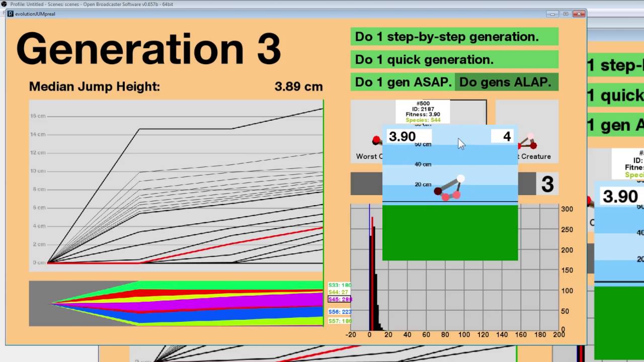Click the S33: 180 species label

[x=340, y=285]
